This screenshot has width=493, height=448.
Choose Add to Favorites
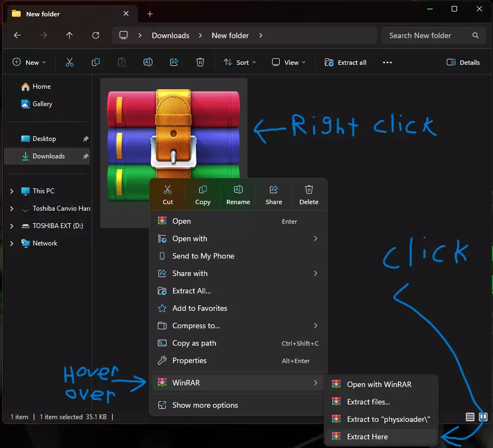tap(238, 308)
